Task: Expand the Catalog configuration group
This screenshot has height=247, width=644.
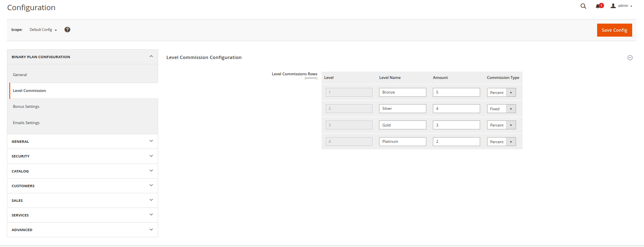Action: [82, 171]
